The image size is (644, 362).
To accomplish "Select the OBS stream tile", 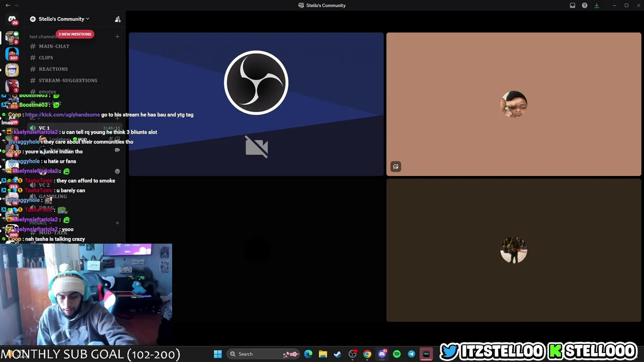I will [x=256, y=104].
